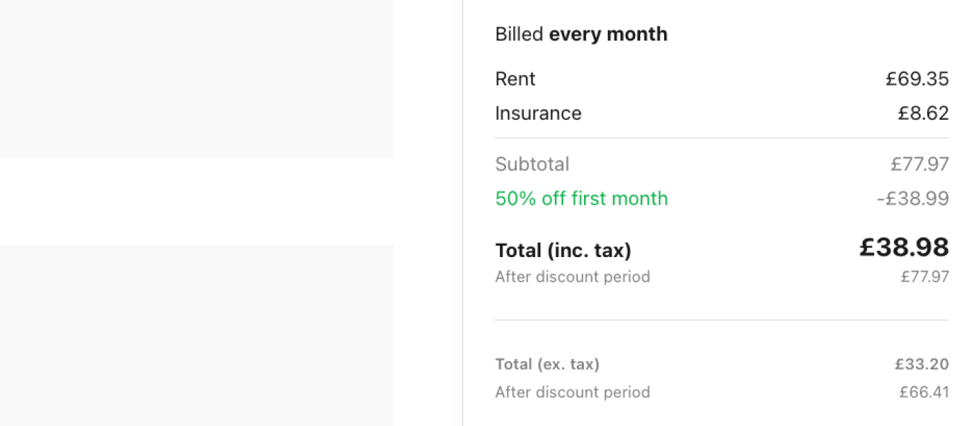Screen dimensions: 980x426
Task: Click the lower gray placeholder panel
Action: (x=197, y=335)
